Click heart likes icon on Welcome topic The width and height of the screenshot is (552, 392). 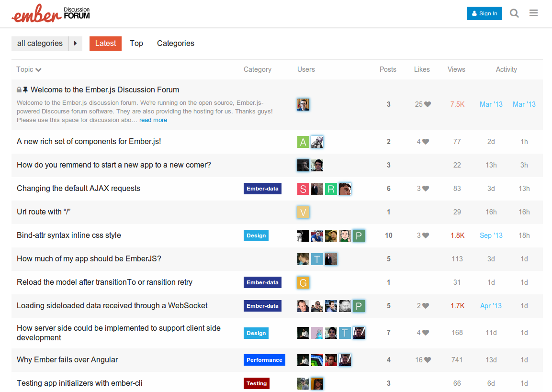[x=428, y=104]
